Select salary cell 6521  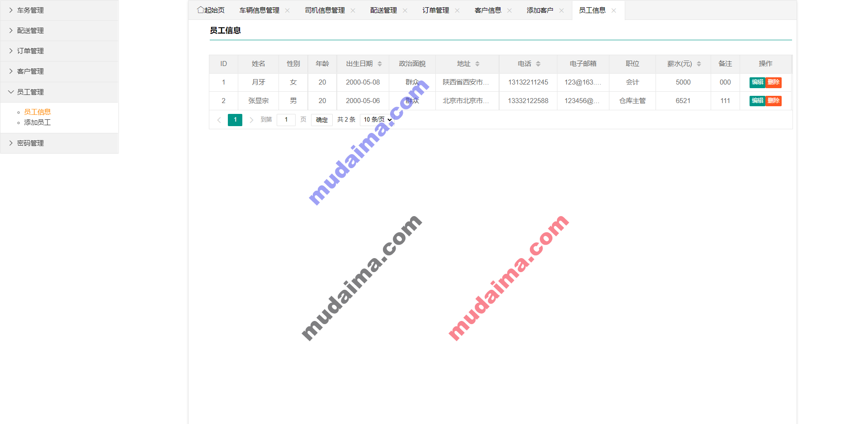(683, 101)
